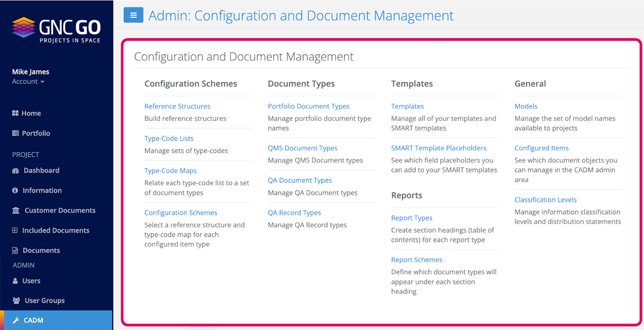Screen dimensions: 644x330
Task: Click the 'Manage sets of type-codes' text
Action: (x=186, y=150)
